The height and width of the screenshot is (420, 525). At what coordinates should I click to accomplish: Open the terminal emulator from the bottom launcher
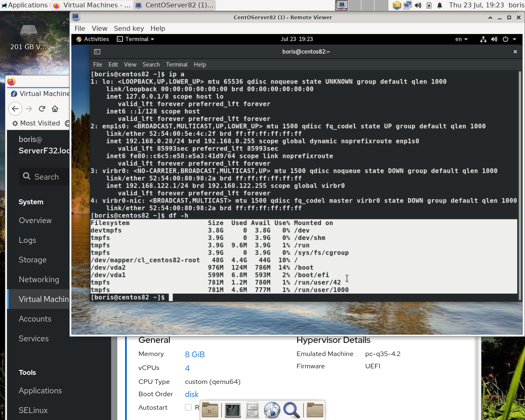tap(232, 410)
